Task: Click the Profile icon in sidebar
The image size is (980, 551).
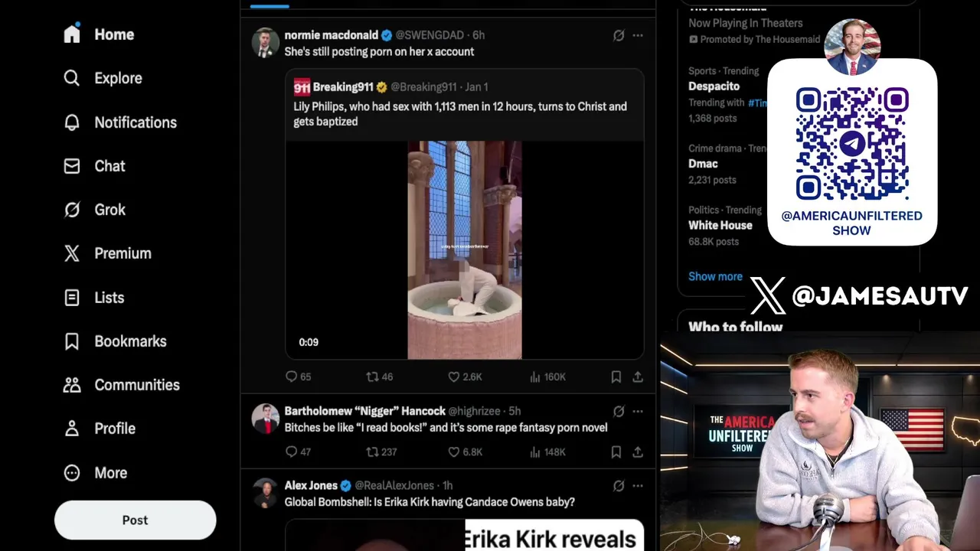Action: (x=72, y=429)
